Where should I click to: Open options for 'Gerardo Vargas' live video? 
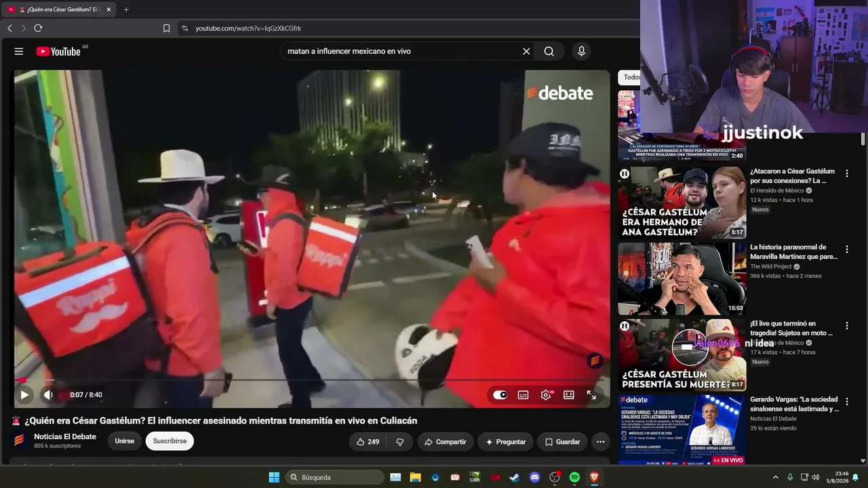click(x=847, y=402)
